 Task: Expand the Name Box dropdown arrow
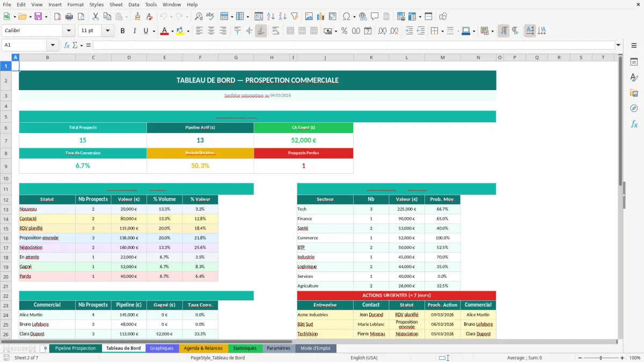tap(53, 45)
